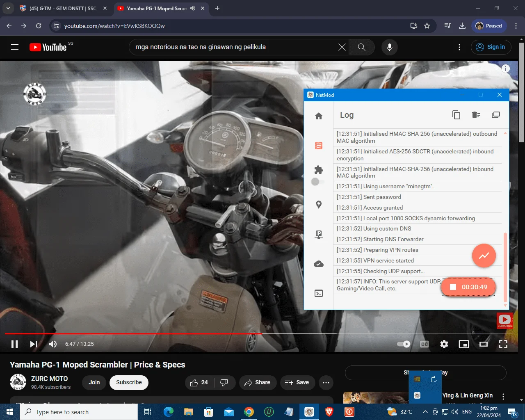The image size is (525, 420).
Task: Open NetMod plugins puzzle icon
Action: click(x=319, y=170)
